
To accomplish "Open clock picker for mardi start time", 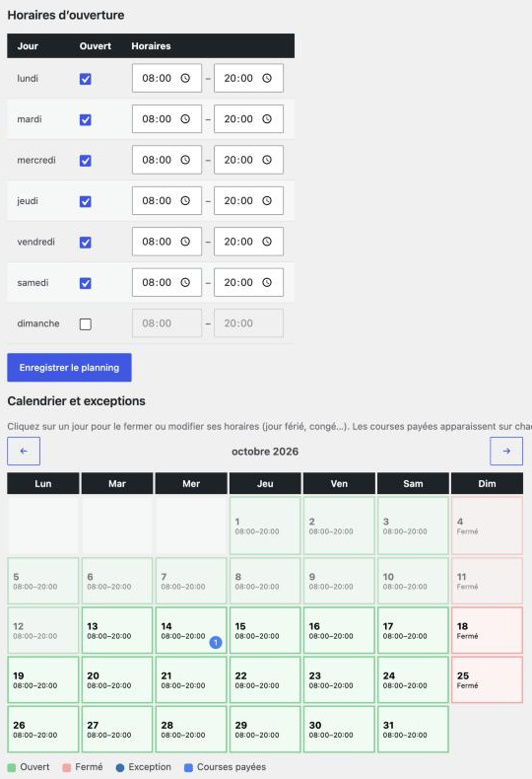I will [x=185, y=118].
